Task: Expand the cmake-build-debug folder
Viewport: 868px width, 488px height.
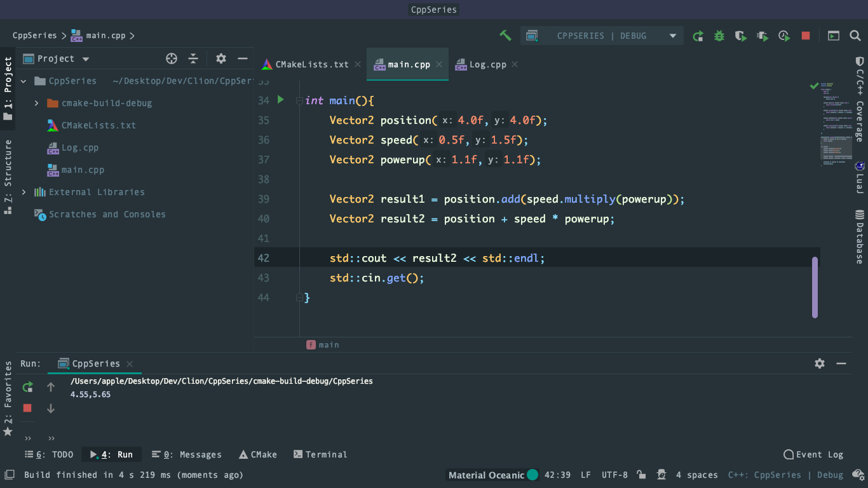Action: point(36,103)
